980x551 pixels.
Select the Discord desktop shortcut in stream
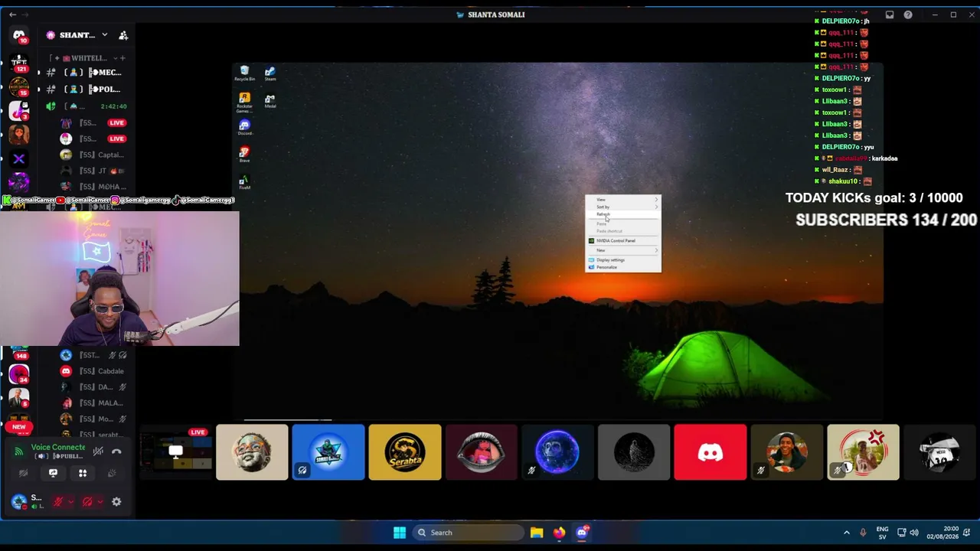[x=244, y=127]
